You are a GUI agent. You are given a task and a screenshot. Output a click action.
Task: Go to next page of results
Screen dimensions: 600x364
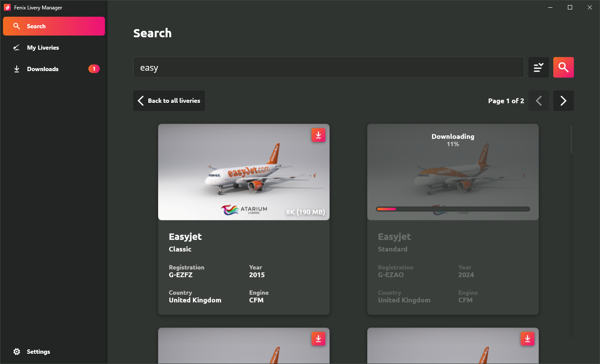(x=563, y=101)
